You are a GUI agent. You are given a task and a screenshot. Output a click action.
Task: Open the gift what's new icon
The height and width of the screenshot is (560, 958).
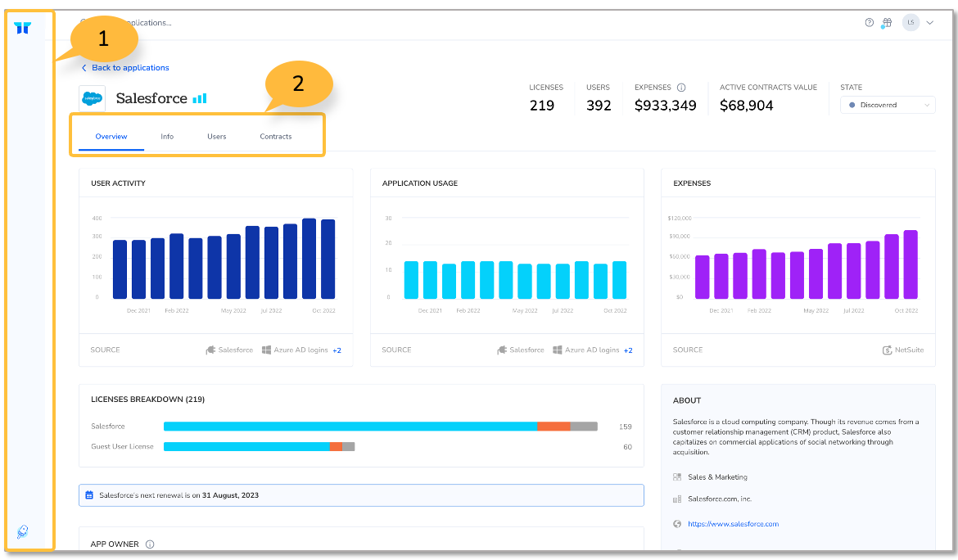pos(887,23)
